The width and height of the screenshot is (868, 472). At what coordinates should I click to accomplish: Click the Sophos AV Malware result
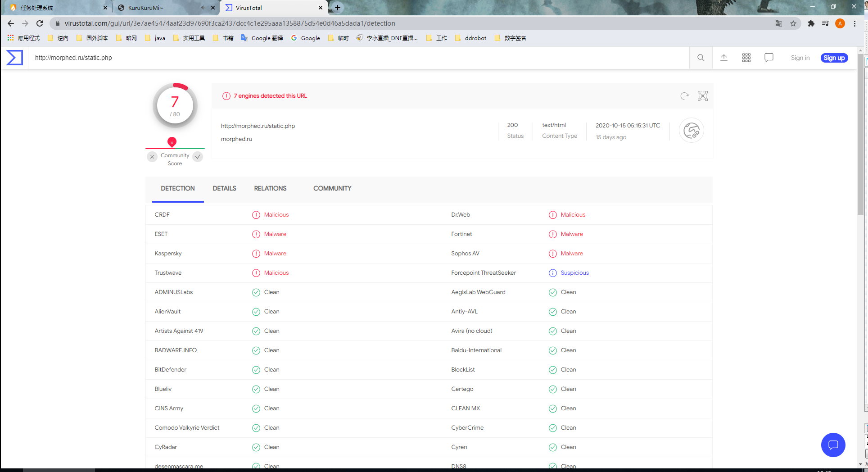(572, 254)
